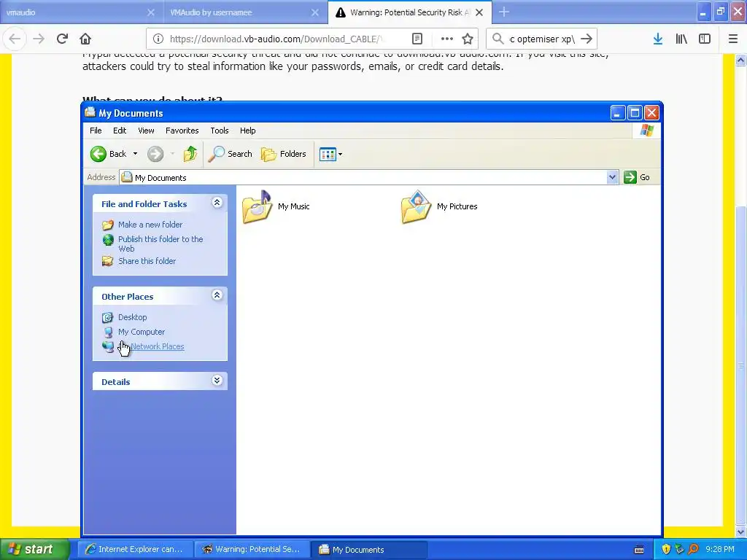The height and width of the screenshot is (560, 747).
Task: Open the File menu
Action: 96,131
